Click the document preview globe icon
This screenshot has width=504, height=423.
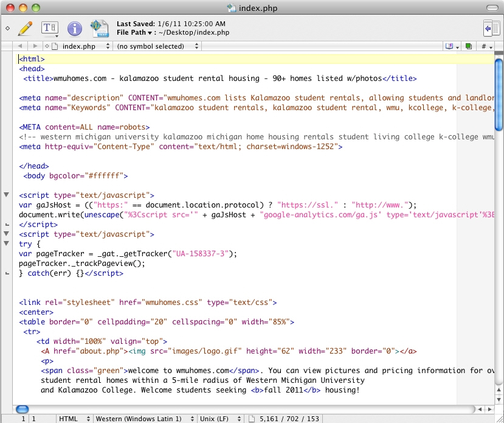[99, 28]
